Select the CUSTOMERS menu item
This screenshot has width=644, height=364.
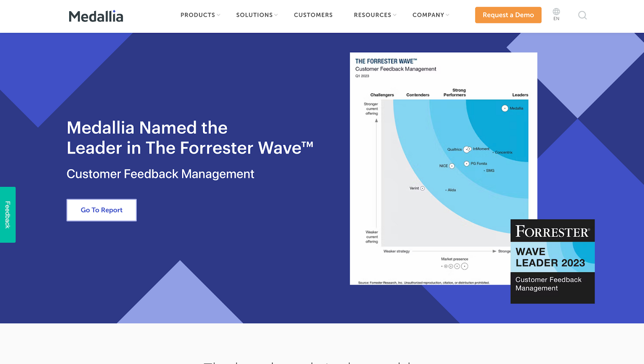pyautogui.click(x=313, y=15)
